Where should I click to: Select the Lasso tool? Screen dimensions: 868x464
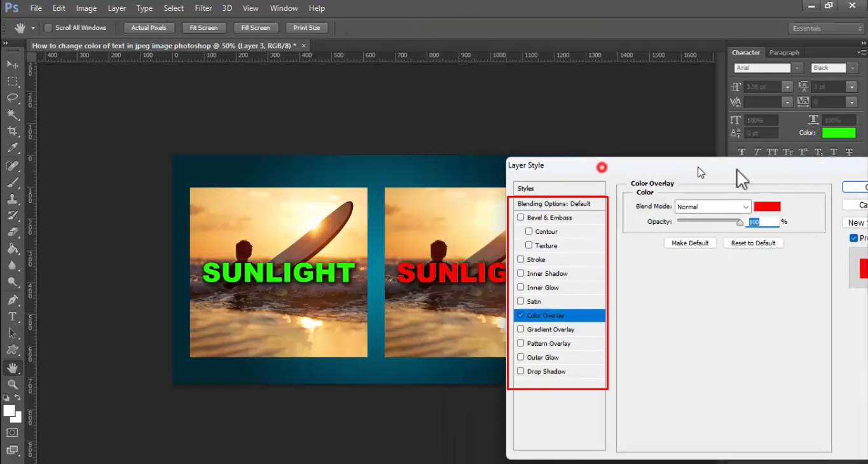[x=13, y=97]
